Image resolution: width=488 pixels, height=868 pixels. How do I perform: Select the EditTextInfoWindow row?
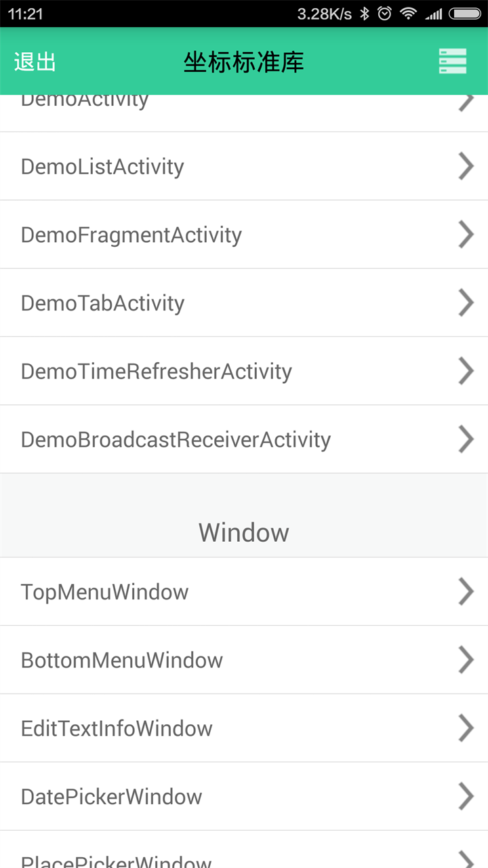click(244, 728)
